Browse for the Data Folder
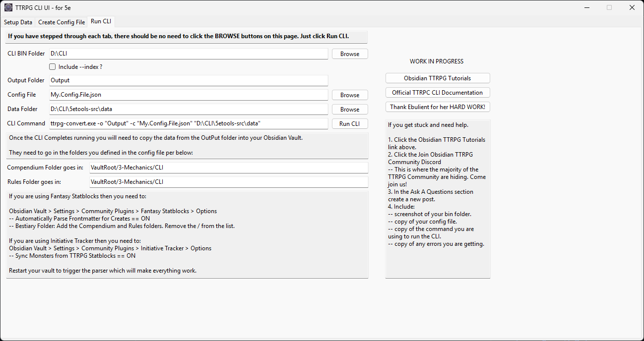 coord(350,110)
